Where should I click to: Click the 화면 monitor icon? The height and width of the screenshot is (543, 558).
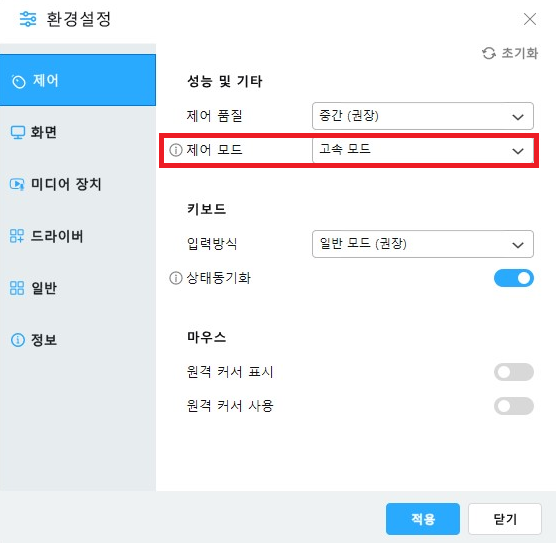click(x=17, y=132)
